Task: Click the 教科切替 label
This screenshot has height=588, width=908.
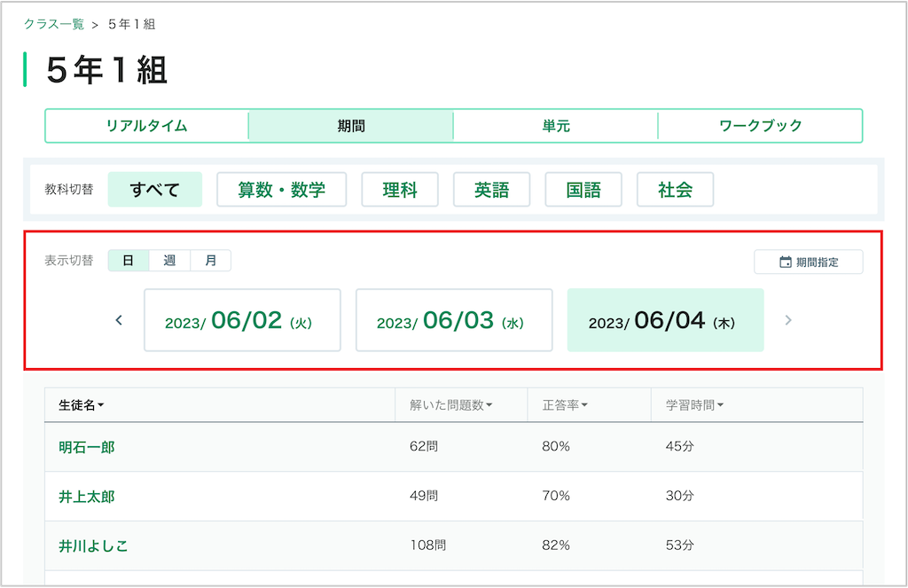Action: point(69,190)
